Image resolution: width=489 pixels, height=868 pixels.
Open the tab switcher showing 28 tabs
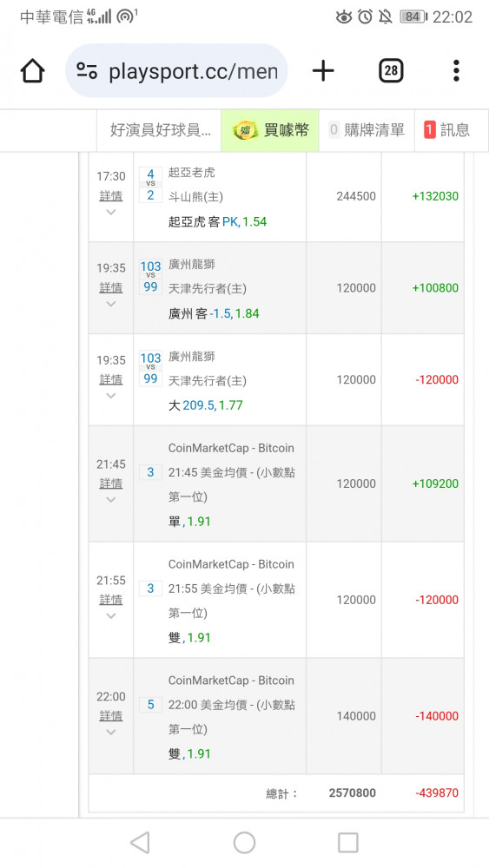pyautogui.click(x=391, y=71)
